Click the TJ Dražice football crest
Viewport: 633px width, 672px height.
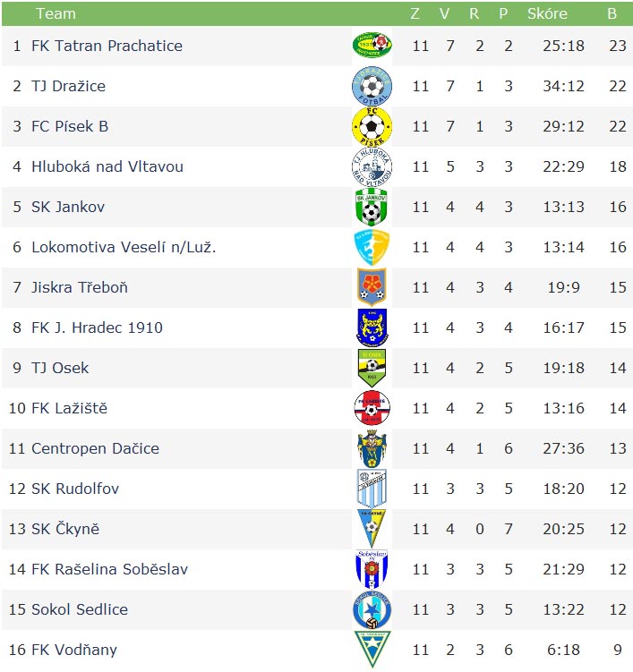click(x=372, y=86)
